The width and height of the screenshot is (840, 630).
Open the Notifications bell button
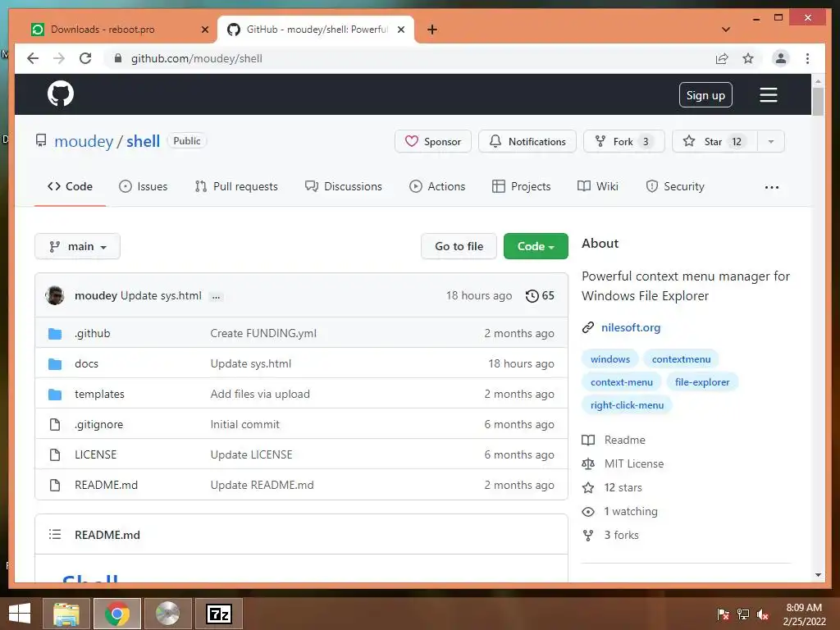click(x=527, y=141)
